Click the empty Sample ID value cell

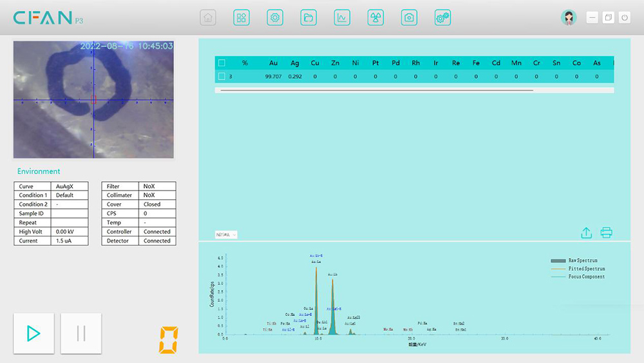70,213
